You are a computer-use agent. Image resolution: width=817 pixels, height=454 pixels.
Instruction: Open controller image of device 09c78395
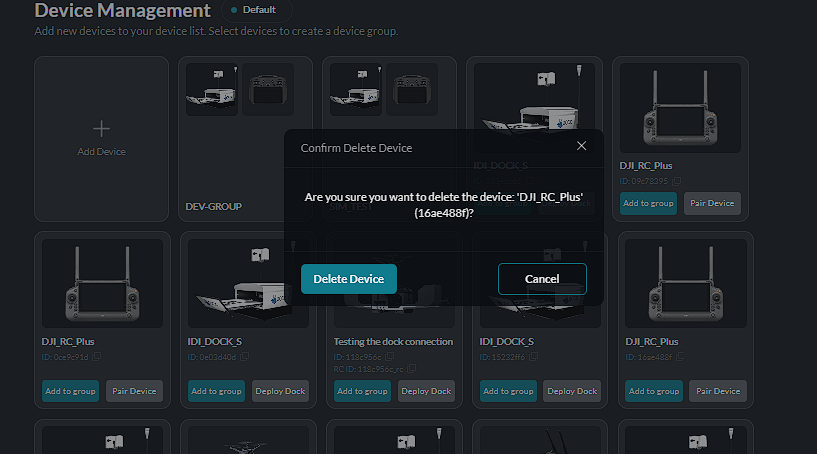pos(680,108)
